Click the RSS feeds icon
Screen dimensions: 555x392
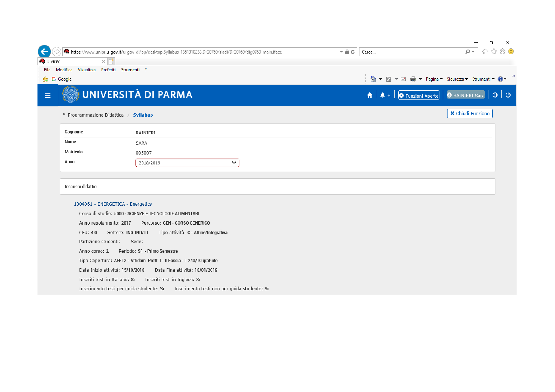coord(388,79)
